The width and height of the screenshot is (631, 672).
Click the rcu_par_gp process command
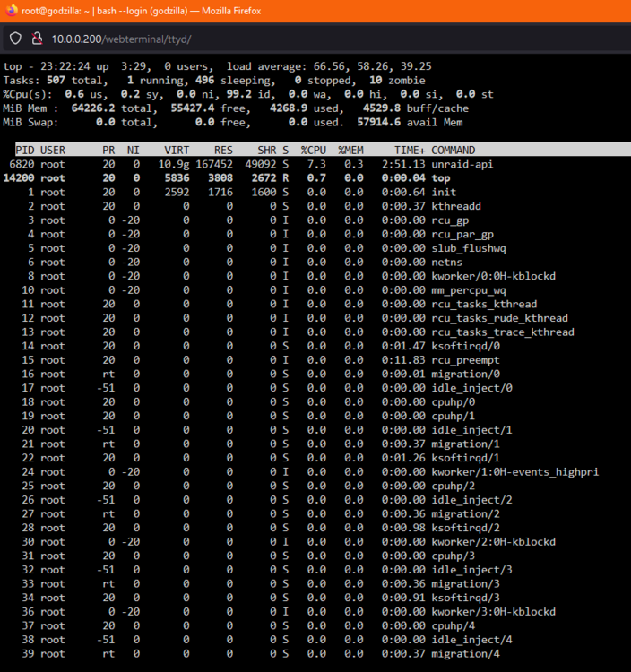pos(462,235)
